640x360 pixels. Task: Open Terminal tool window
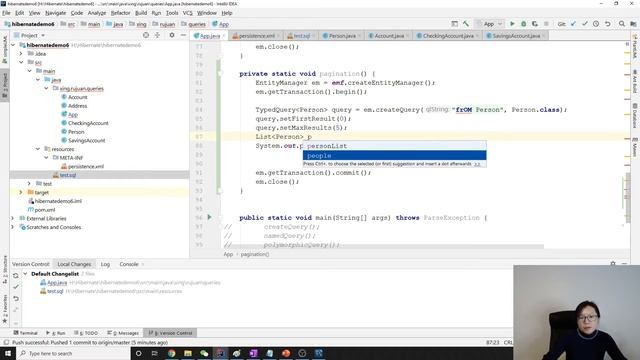click(x=25, y=333)
